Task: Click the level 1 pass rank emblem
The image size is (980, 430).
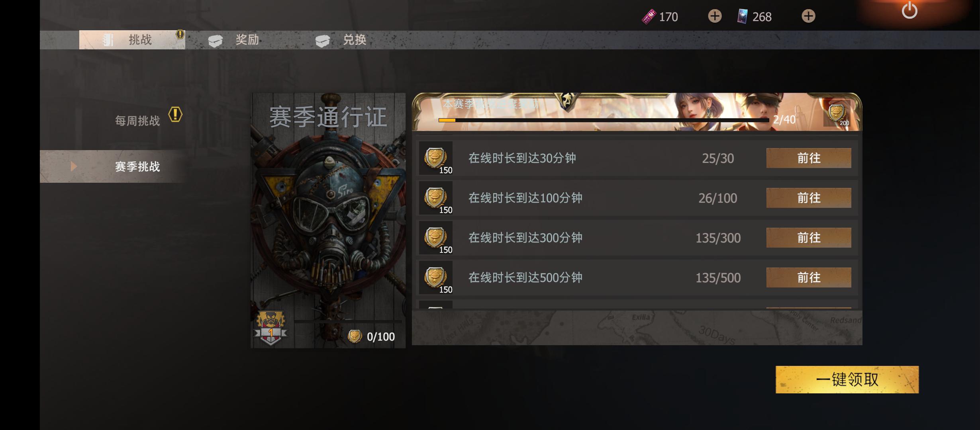Action: coord(271,328)
